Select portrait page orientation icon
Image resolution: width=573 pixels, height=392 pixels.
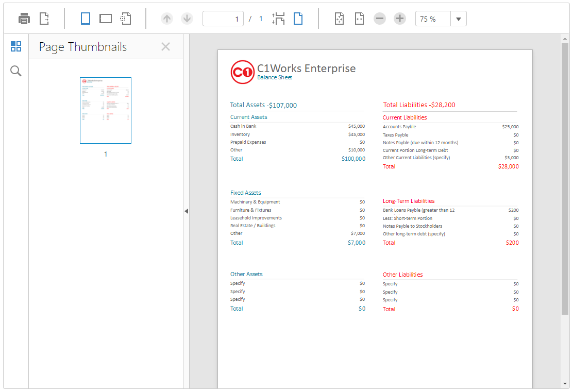click(86, 19)
